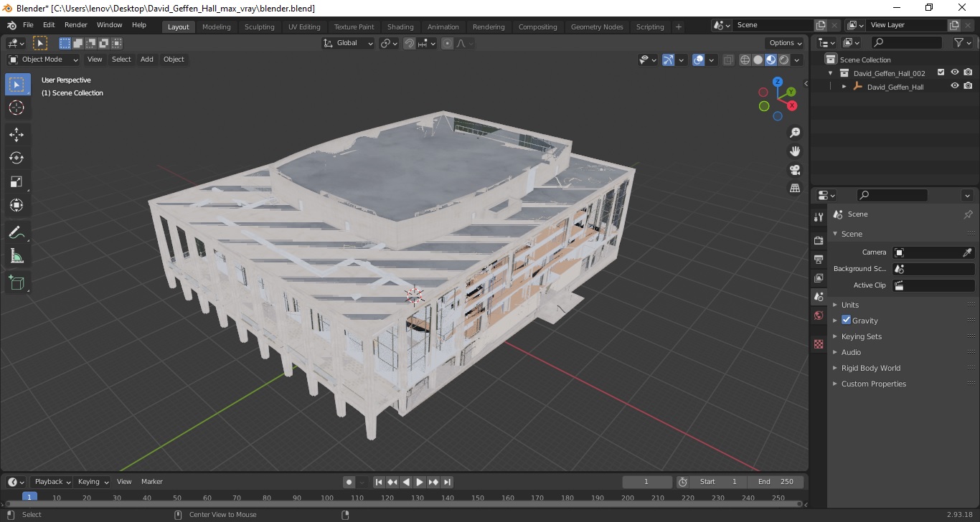Play the timeline animation
The image size is (980, 522).
pyautogui.click(x=420, y=482)
